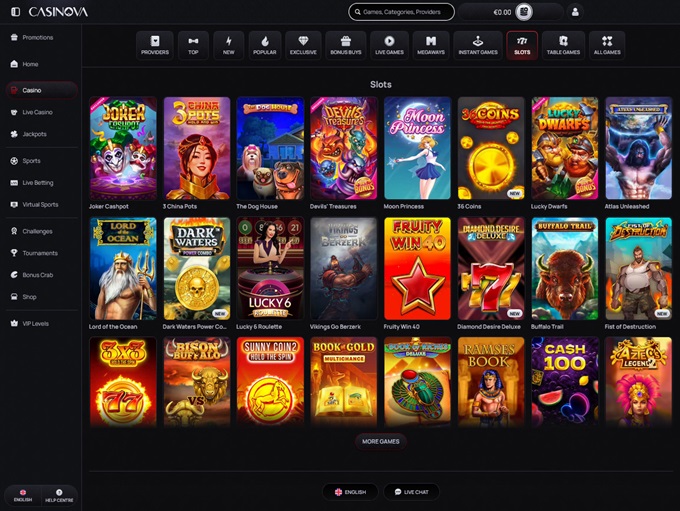The width and height of the screenshot is (680, 511).
Task: Open the Exclusive games category
Action: (303, 45)
